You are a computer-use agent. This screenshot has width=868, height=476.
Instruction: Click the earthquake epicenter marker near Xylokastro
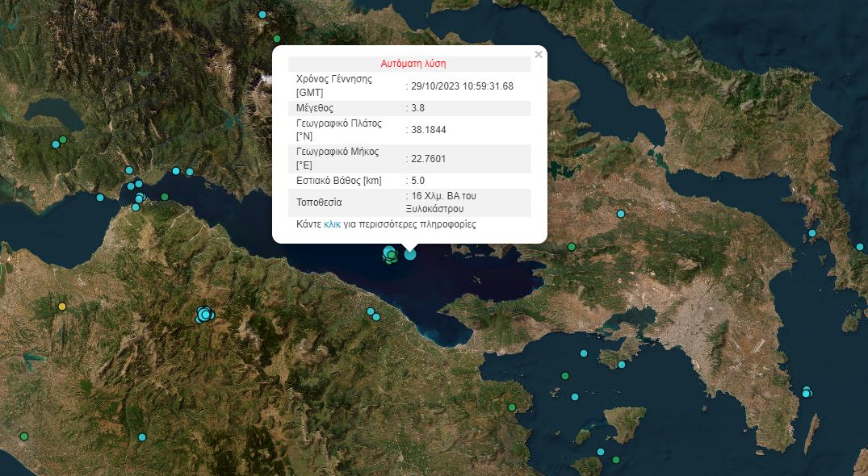[x=409, y=253]
